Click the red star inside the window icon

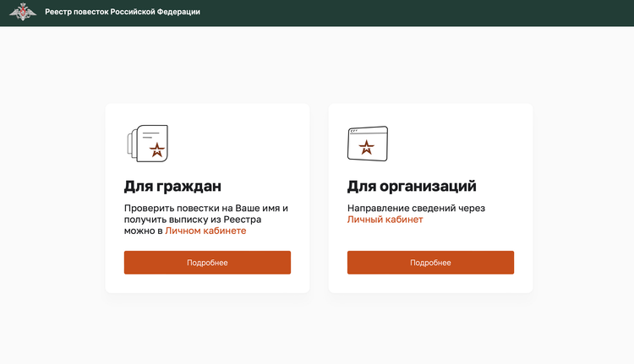(x=367, y=148)
